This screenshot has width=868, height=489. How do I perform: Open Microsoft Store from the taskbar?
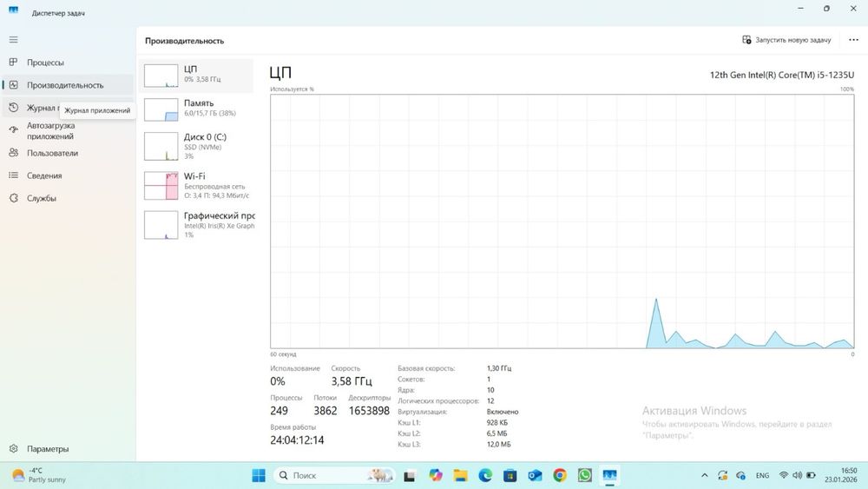click(x=510, y=475)
